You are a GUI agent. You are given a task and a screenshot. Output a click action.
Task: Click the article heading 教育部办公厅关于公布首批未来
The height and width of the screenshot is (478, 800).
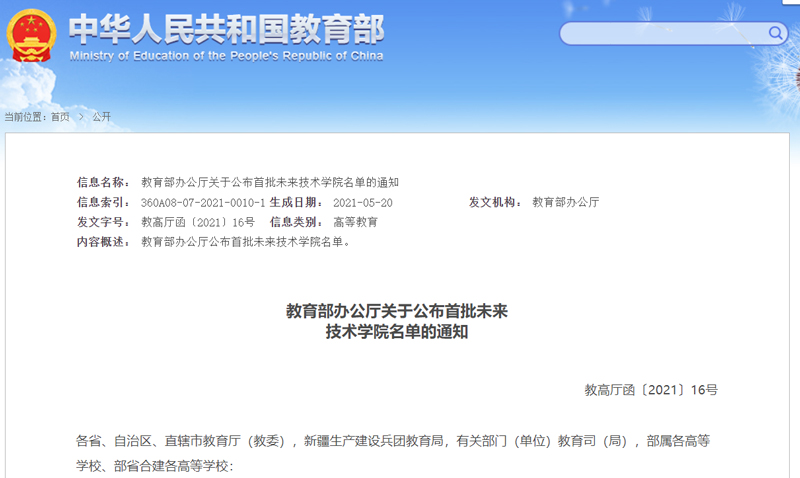397,311
